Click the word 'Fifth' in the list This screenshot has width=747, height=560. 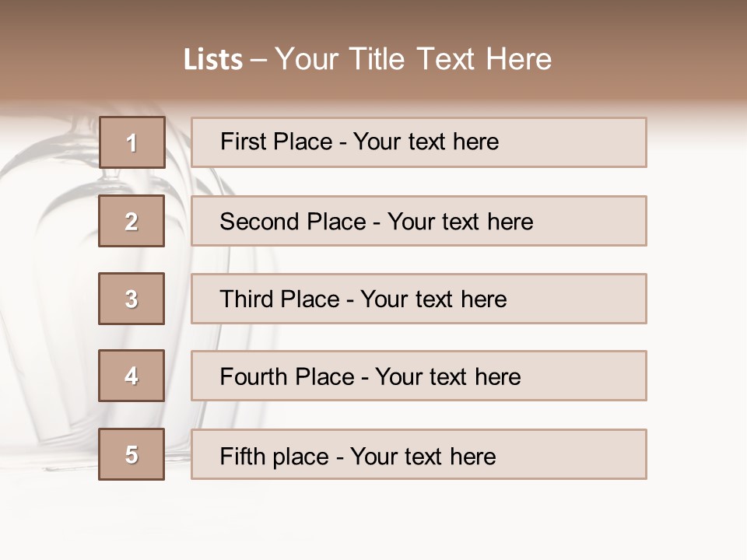[242, 456]
